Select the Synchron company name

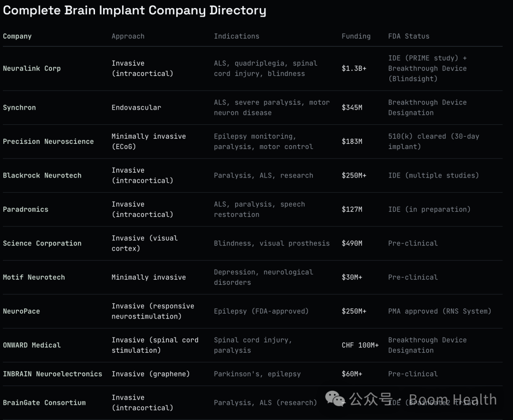pos(19,108)
